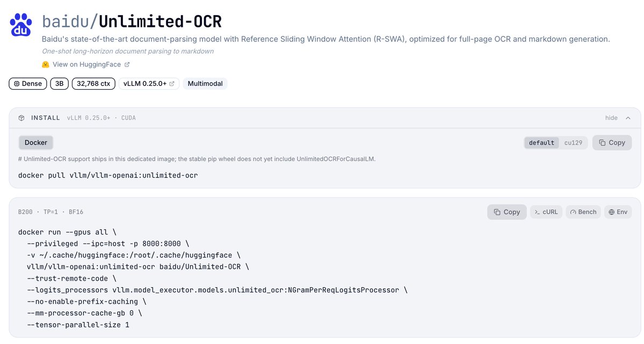The width and height of the screenshot is (644, 344).
Task: Open the Bench option
Action: 583,212
